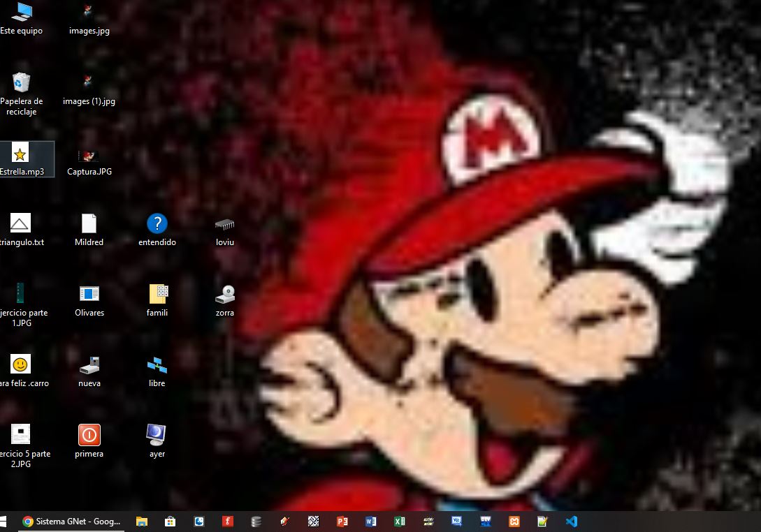Open Excel from the taskbar
The height and width of the screenshot is (532, 761).
coord(399,521)
